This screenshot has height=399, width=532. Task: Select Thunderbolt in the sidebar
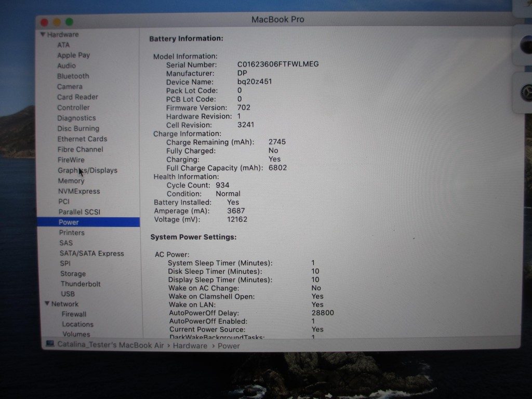pyautogui.click(x=81, y=284)
